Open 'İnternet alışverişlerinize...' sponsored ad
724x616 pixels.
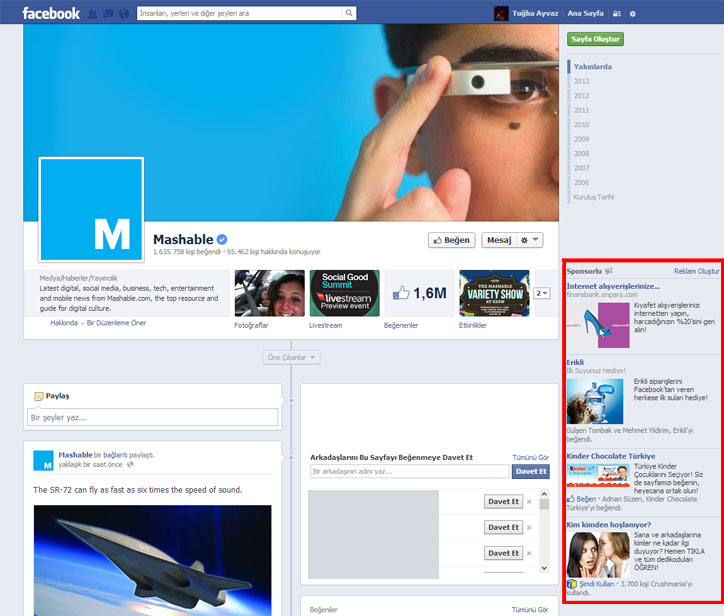[613, 286]
